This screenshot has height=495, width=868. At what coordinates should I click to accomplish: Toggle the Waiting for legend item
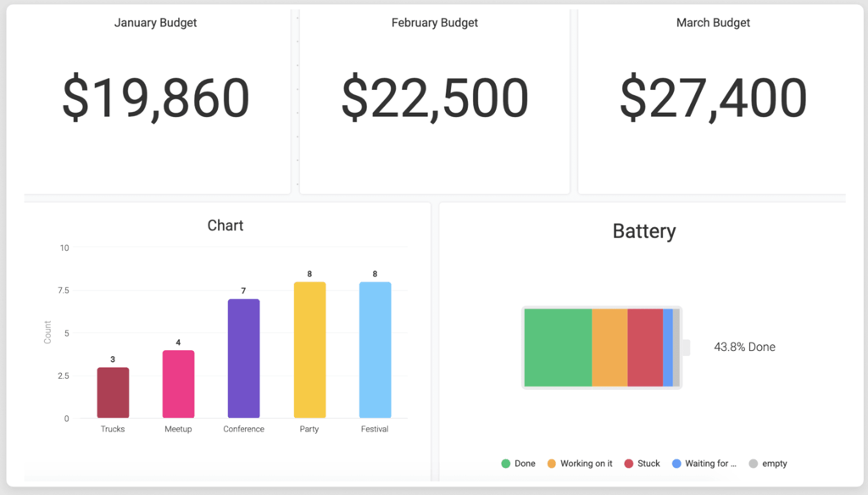tap(704, 464)
